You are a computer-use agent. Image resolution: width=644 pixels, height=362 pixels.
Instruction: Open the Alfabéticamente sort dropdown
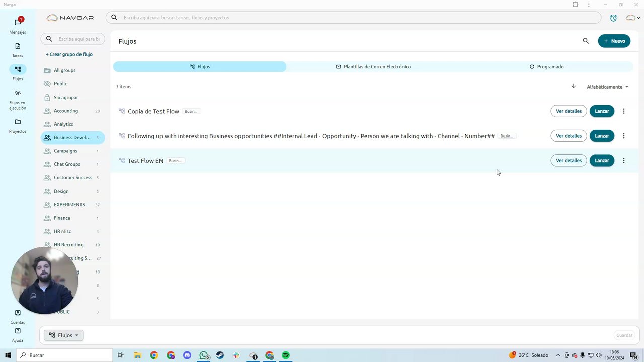pyautogui.click(x=608, y=87)
